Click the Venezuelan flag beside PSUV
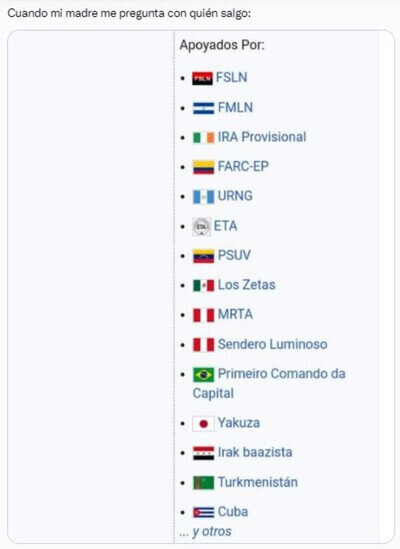The width and height of the screenshot is (400, 549). (x=203, y=256)
